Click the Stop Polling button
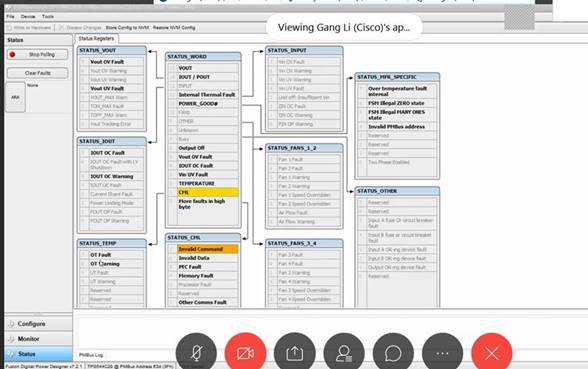 (38, 55)
